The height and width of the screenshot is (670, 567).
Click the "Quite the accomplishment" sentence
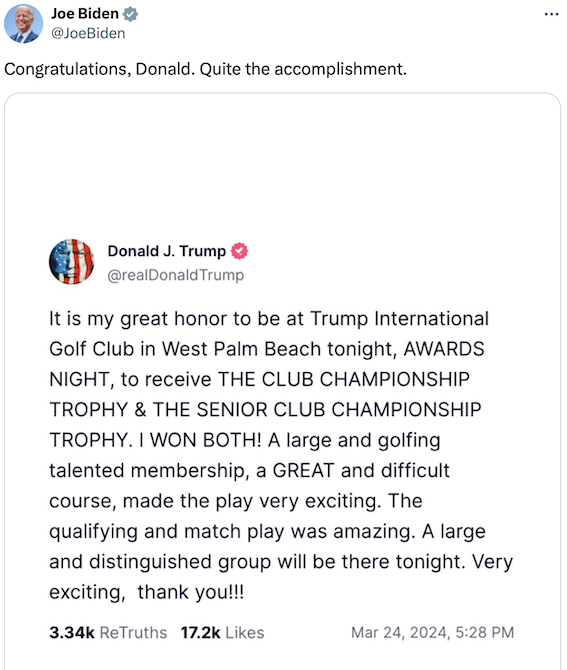pos(303,69)
